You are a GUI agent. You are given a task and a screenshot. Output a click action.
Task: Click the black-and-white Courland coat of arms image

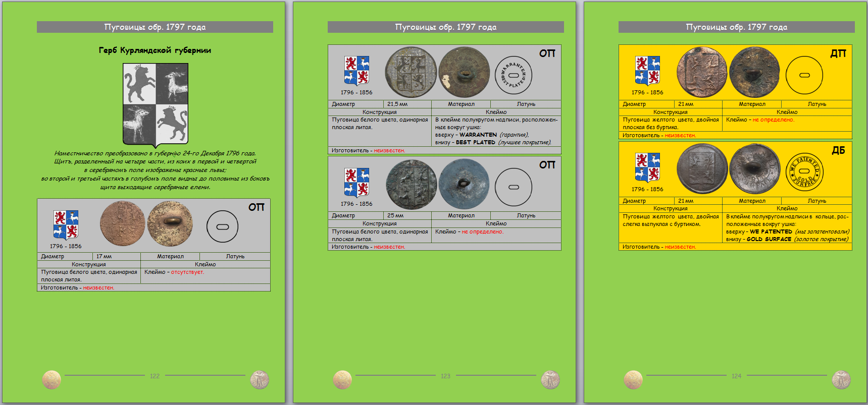click(x=156, y=104)
